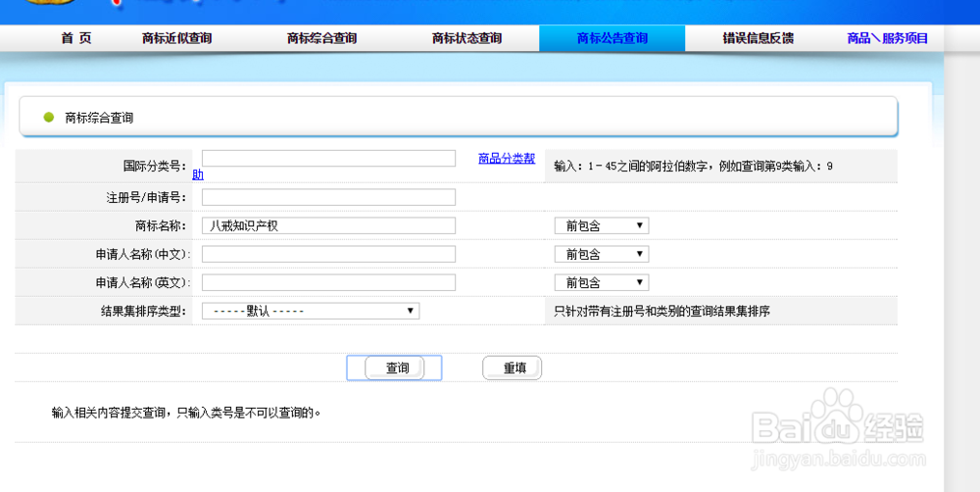Switch to 商标状态查询 tab
Screen dimensions: 980x492
466,38
